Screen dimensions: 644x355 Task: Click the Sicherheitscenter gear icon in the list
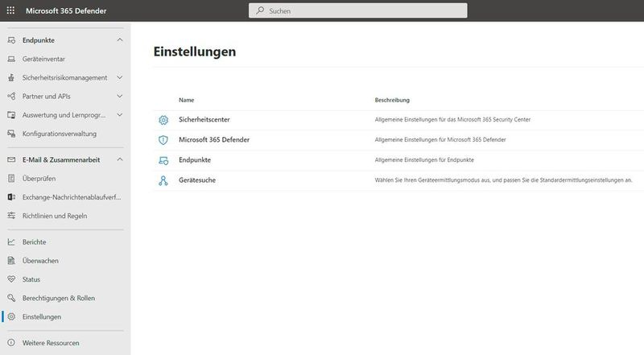click(163, 120)
